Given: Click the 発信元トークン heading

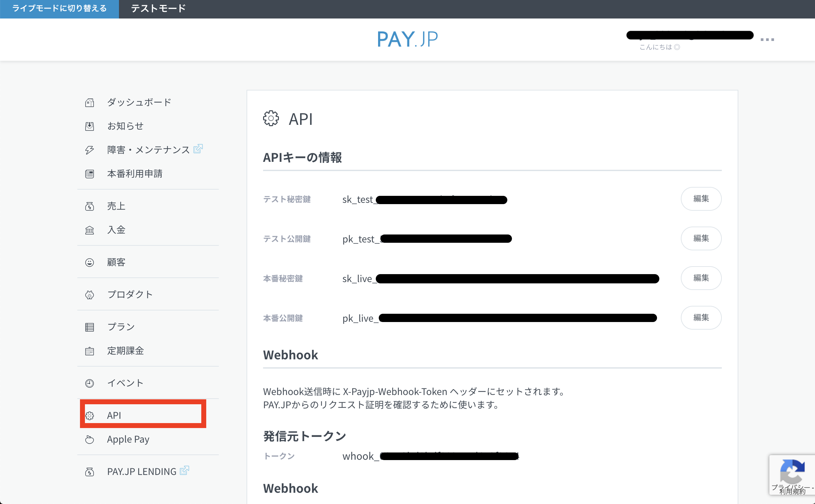Looking at the screenshot, I should [x=305, y=436].
